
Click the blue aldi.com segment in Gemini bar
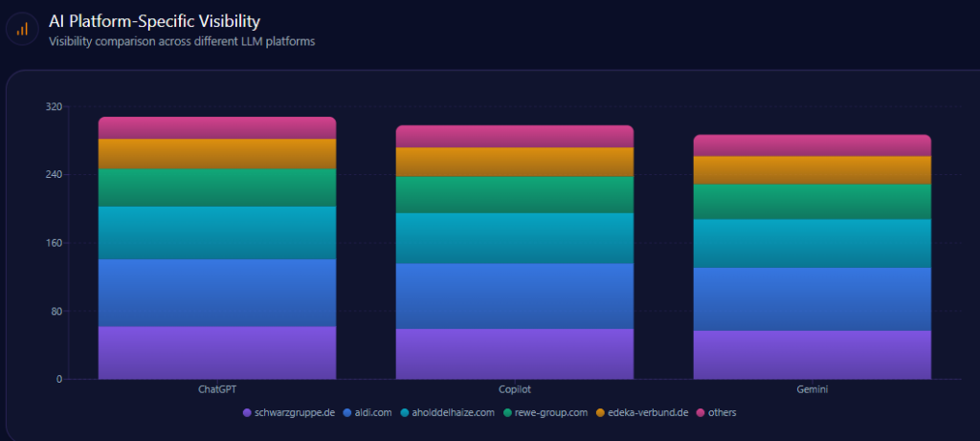(813, 298)
